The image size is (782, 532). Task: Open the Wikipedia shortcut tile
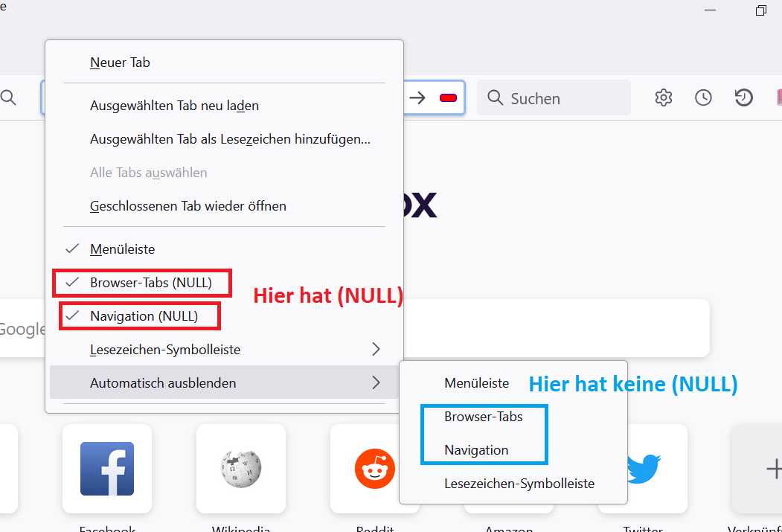(241, 469)
